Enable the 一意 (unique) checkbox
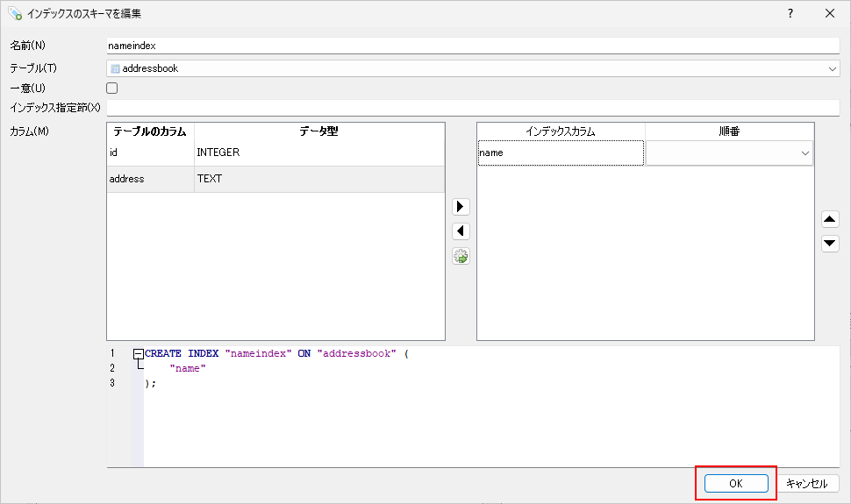Viewport: 851px width, 504px height. click(x=112, y=88)
